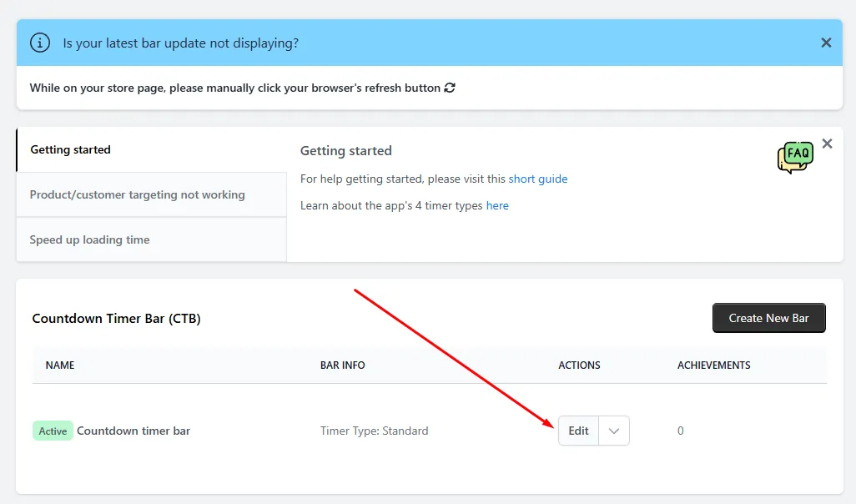This screenshot has width=856, height=504.
Task: Click the ACTIONS column header
Action: (x=579, y=365)
